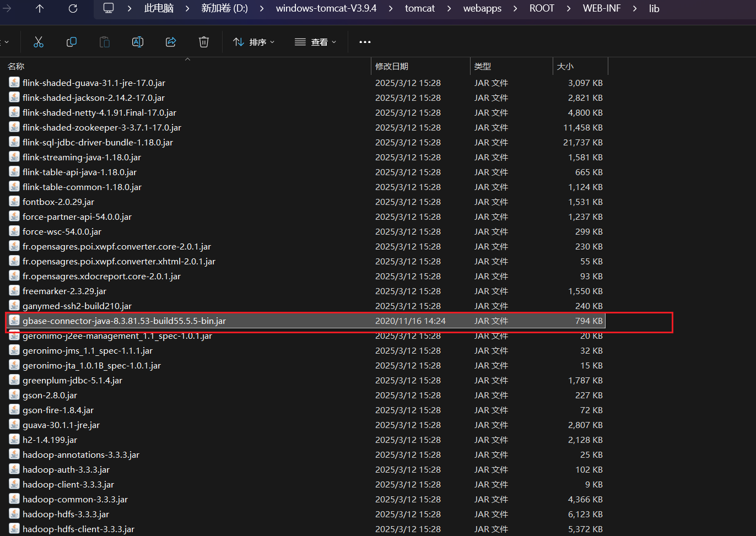Click the jar icon of freemarker-2.3.29.jar
Image resolution: width=756 pixels, height=536 pixels.
pyautogui.click(x=14, y=291)
